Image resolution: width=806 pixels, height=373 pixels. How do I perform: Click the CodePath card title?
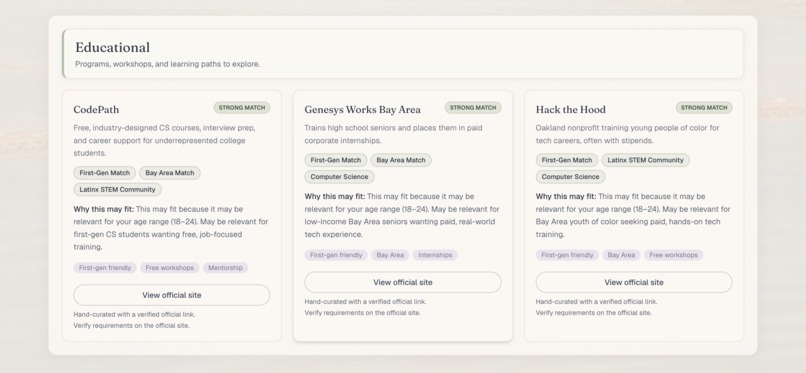(x=96, y=109)
